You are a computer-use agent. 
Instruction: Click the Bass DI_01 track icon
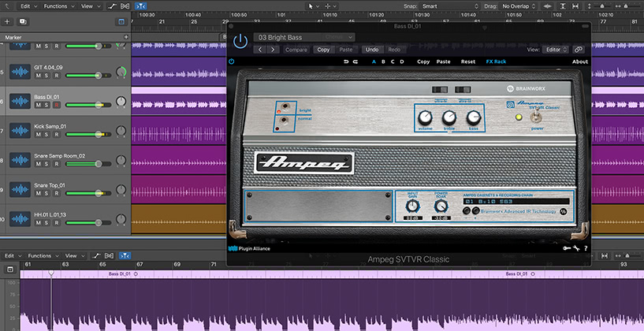[20, 101]
